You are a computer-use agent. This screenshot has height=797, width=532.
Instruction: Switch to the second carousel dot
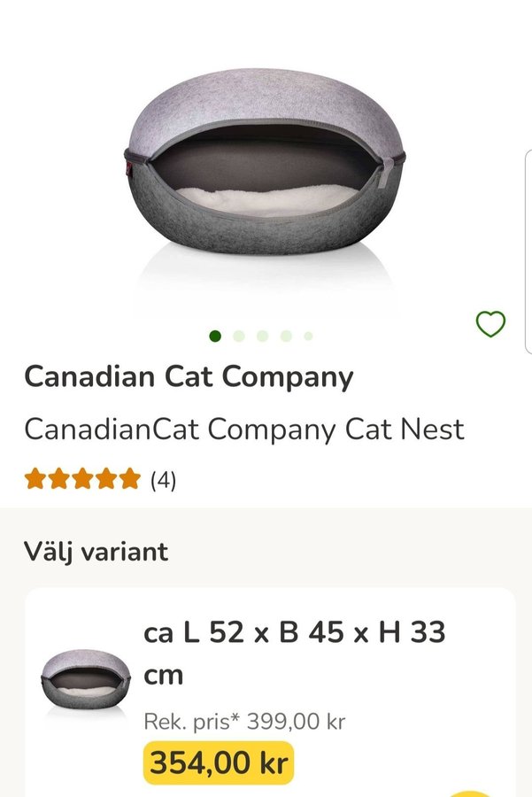(239, 336)
